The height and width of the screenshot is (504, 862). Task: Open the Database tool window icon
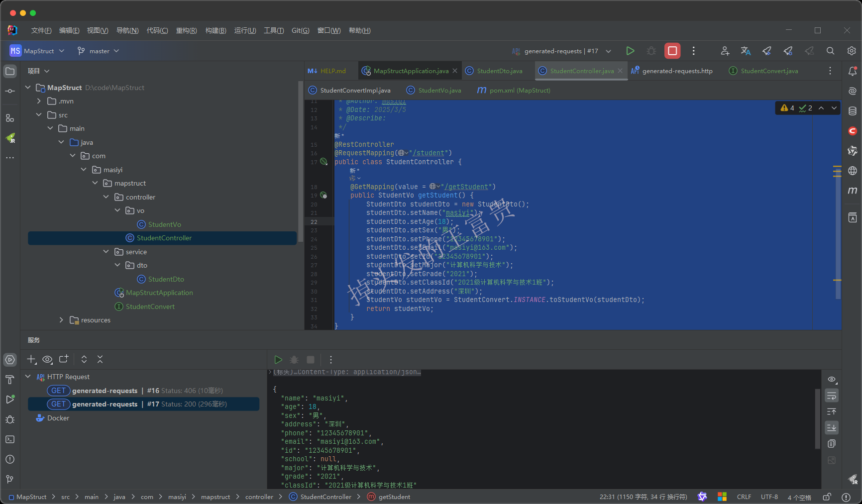853,111
